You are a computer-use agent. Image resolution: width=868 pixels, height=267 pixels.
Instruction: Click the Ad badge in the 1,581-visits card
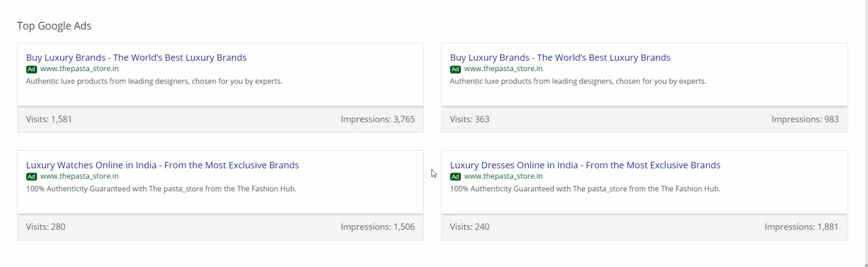click(31, 69)
